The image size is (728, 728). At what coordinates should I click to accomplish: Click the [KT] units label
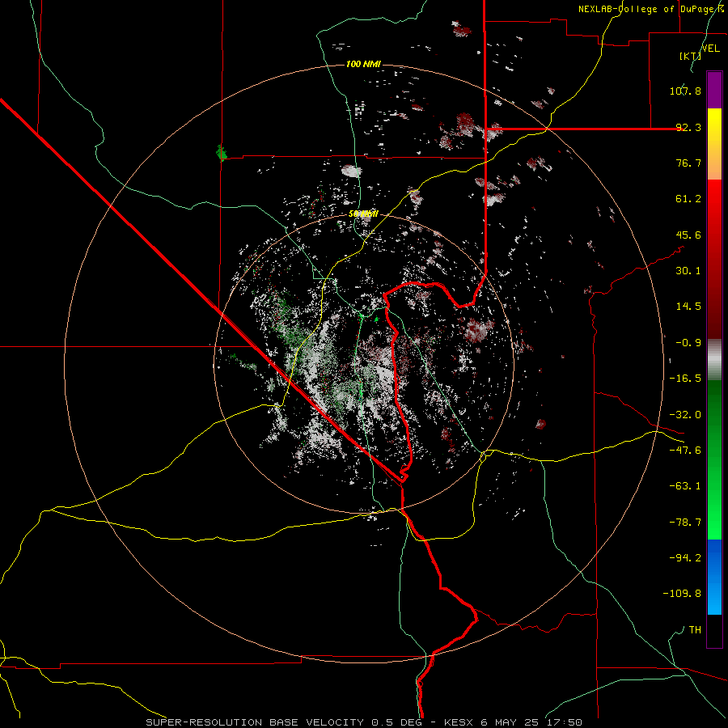[x=690, y=56]
